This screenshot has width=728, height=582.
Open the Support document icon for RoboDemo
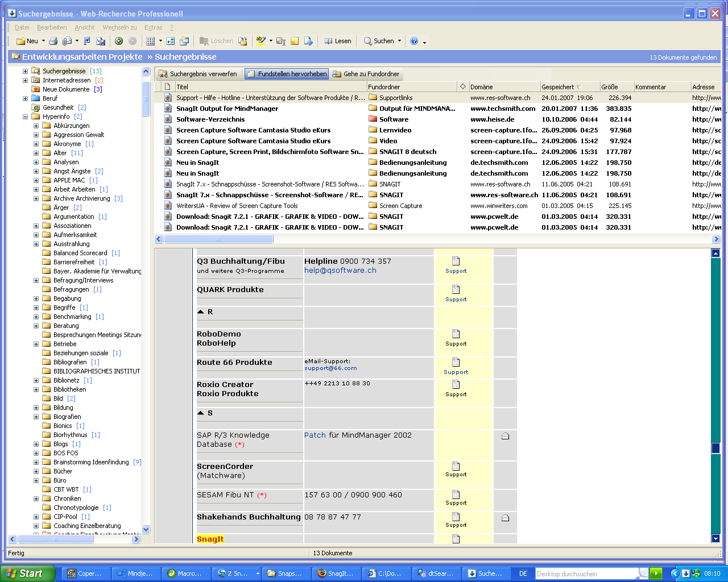pyautogui.click(x=456, y=334)
